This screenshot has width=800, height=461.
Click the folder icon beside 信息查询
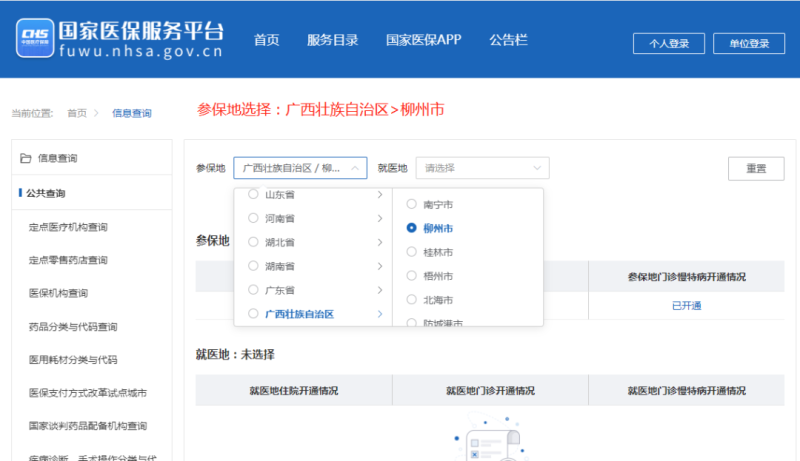(x=27, y=159)
